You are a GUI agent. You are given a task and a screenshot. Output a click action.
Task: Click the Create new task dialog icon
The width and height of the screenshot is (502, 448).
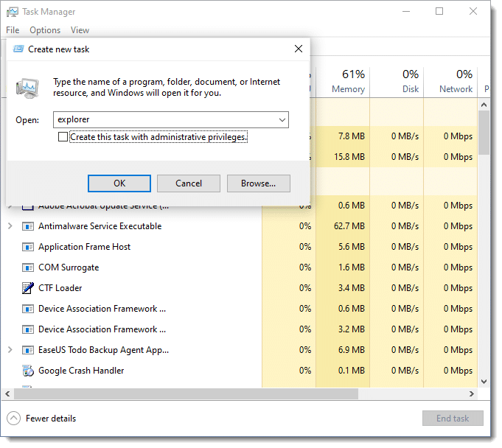click(x=18, y=49)
